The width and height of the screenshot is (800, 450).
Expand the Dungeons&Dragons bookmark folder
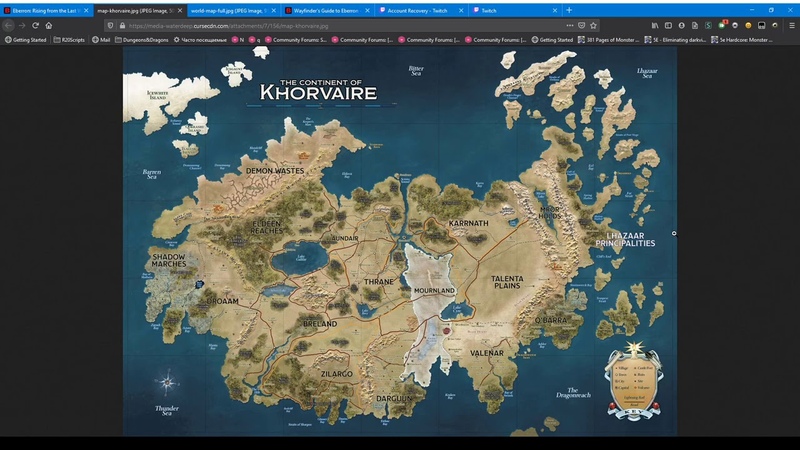coord(142,39)
